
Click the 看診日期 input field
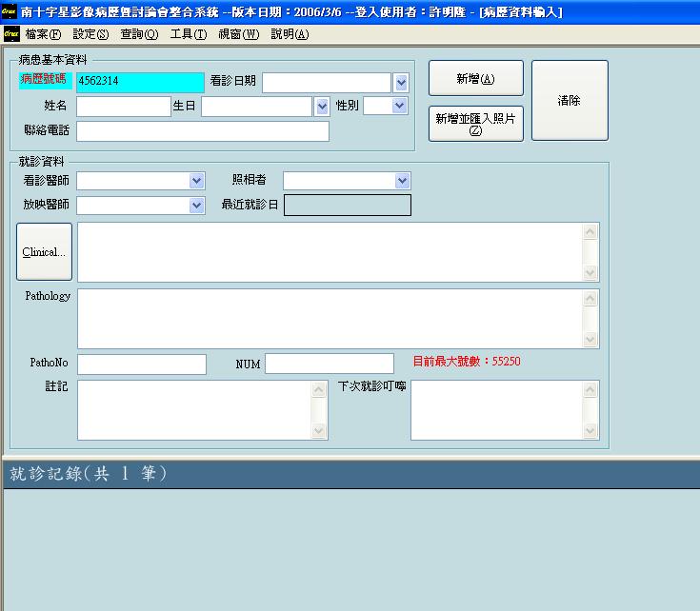point(327,83)
